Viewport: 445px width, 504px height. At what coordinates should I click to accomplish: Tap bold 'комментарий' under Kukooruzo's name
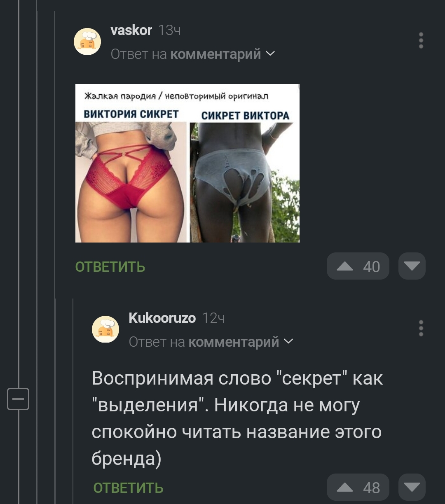coord(234,342)
